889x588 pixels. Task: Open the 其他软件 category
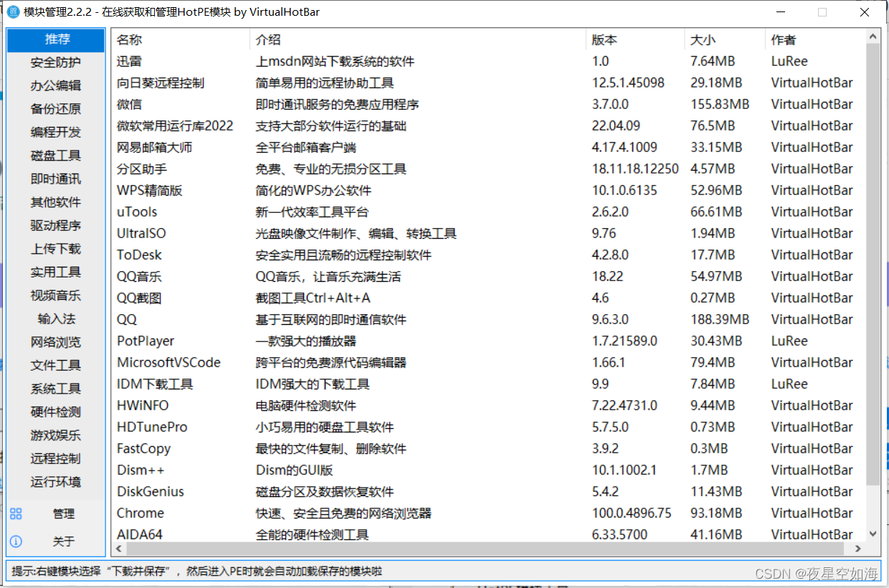57,202
